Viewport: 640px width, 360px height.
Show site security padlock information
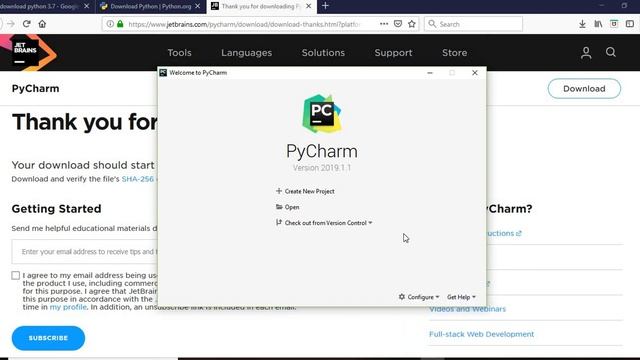120,24
